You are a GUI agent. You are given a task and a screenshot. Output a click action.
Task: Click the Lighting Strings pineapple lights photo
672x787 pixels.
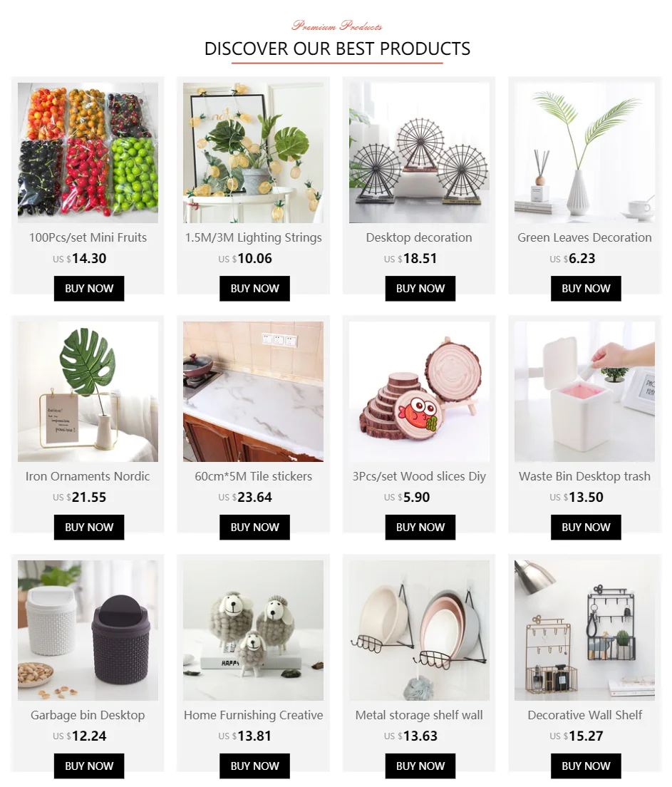254,153
